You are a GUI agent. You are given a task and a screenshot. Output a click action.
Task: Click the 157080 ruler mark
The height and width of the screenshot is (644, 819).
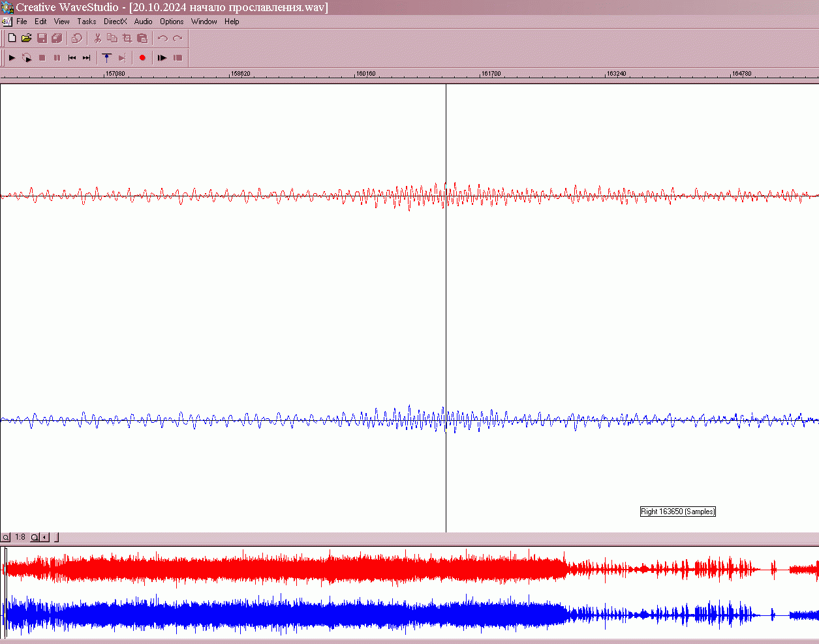[x=115, y=74]
